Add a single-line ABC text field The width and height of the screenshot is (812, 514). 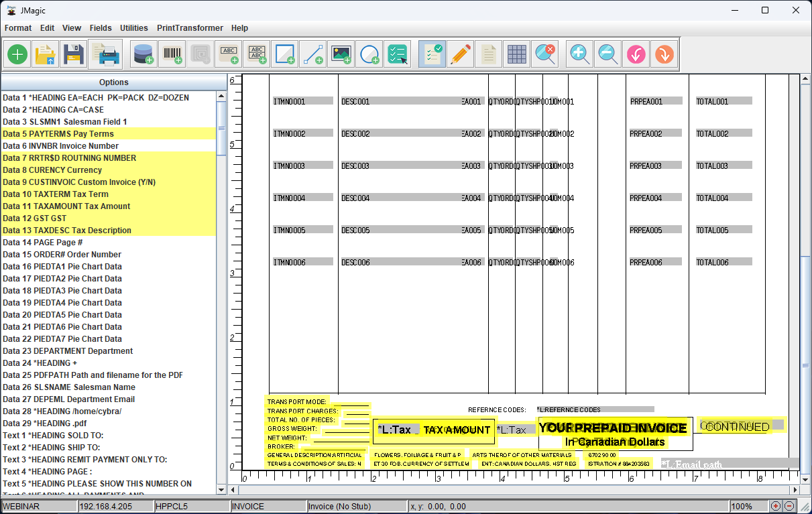pos(228,54)
